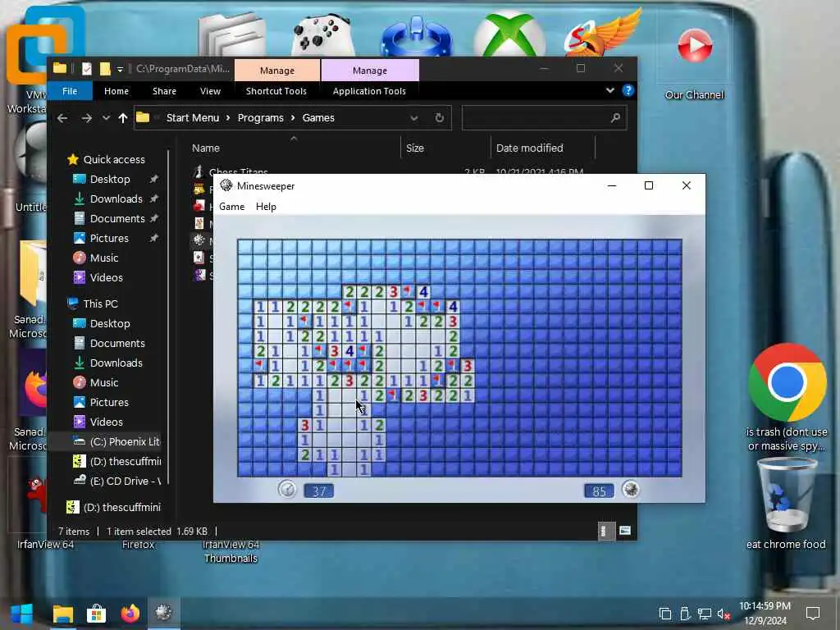Switch to the Share ribbon tab
The height and width of the screenshot is (630, 840).
pos(164,91)
